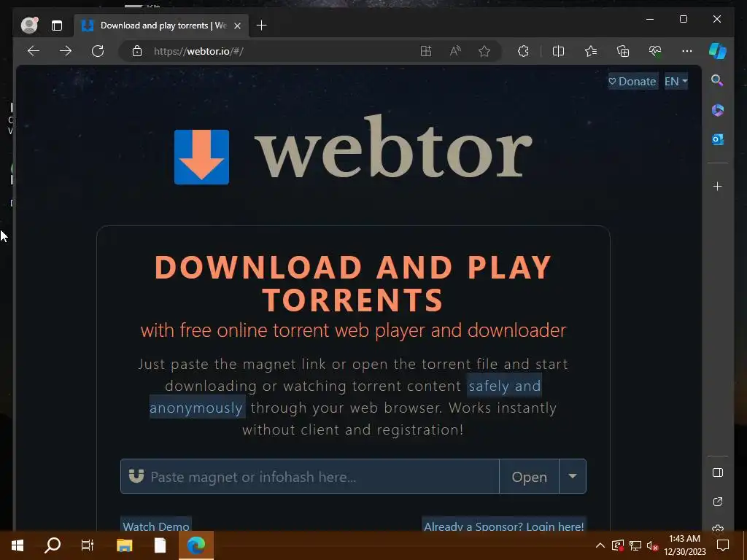Open the Collections icon
747x560 pixels.
pyautogui.click(x=623, y=51)
